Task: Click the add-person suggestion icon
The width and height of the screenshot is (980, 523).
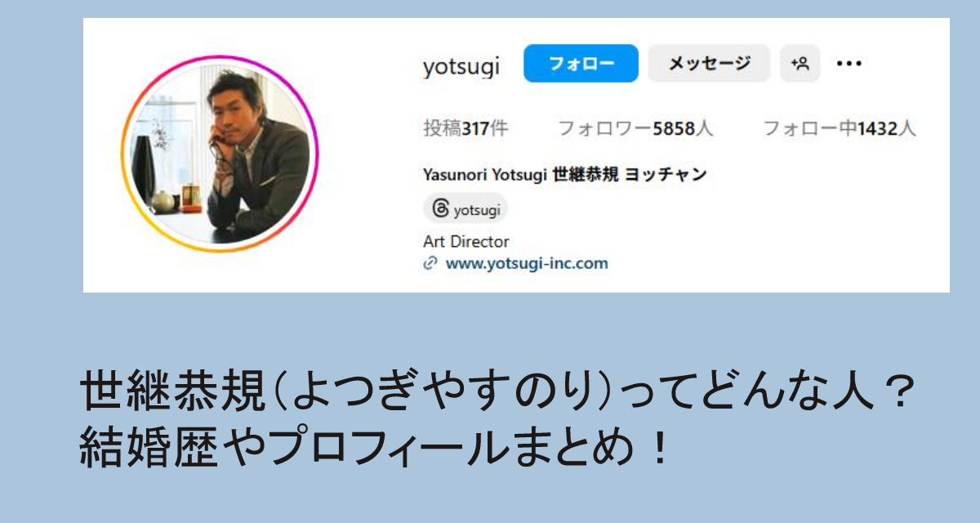Action: 800,64
